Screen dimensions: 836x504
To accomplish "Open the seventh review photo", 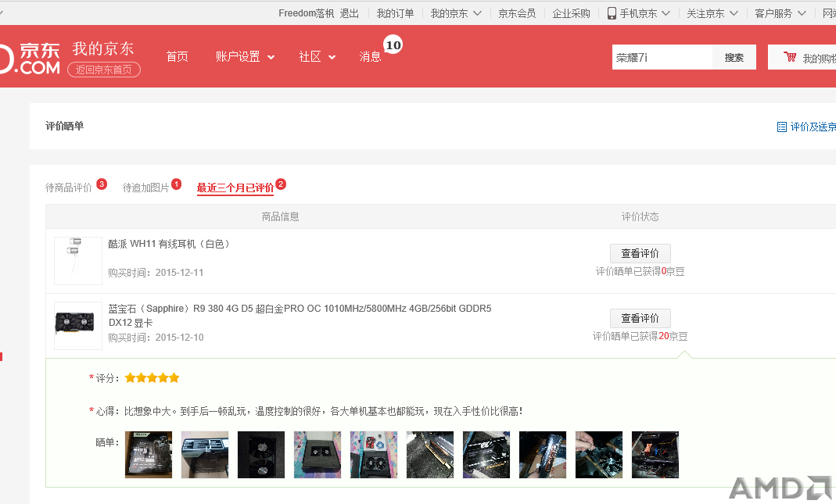I will [486, 455].
